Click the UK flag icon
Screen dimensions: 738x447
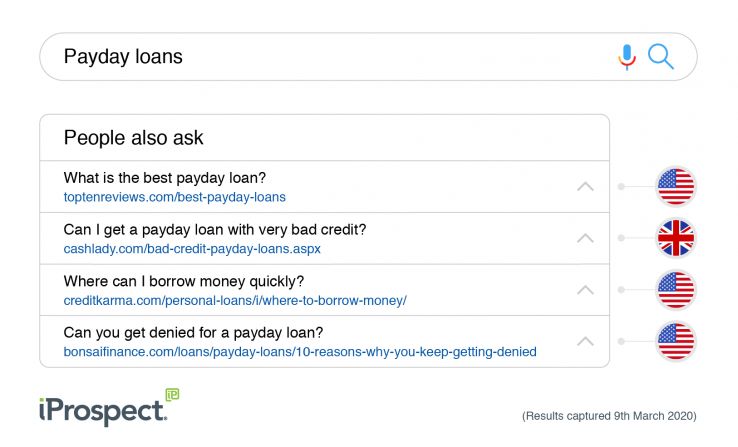point(675,238)
